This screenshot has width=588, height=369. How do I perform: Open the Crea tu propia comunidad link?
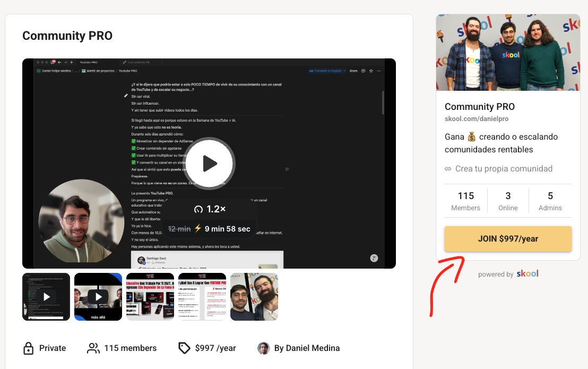click(x=504, y=169)
